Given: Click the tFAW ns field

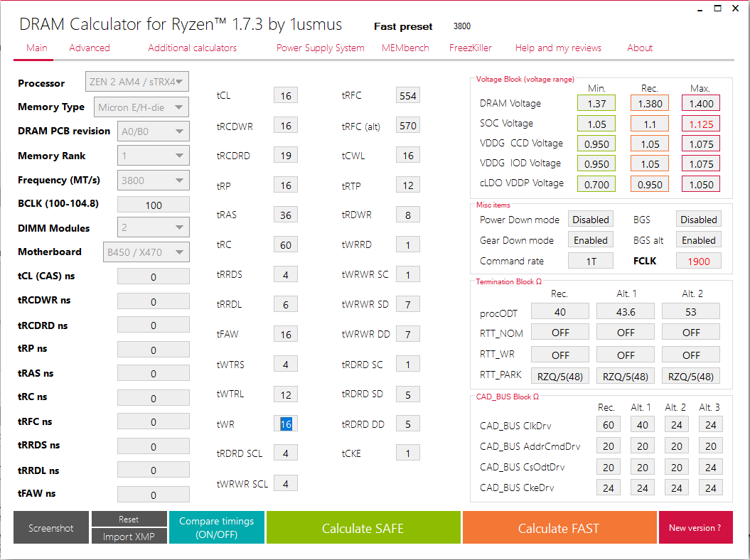Looking at the screenshot, I should [x=153, y=495].
